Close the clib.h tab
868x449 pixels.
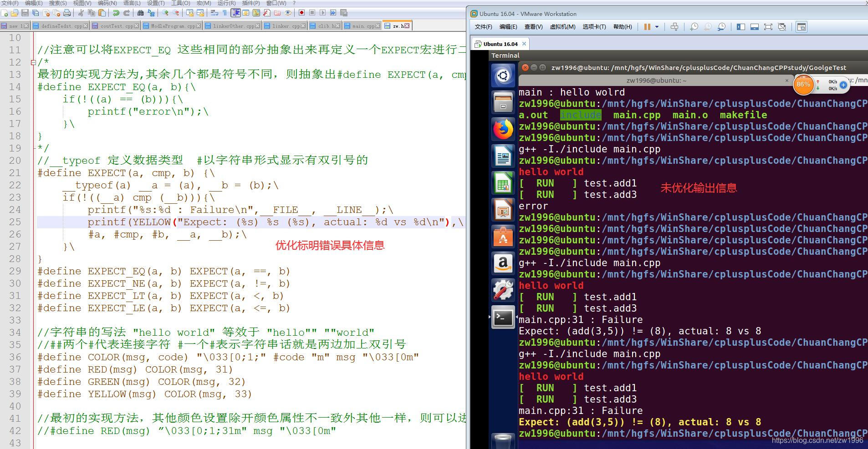click(337, 26)
